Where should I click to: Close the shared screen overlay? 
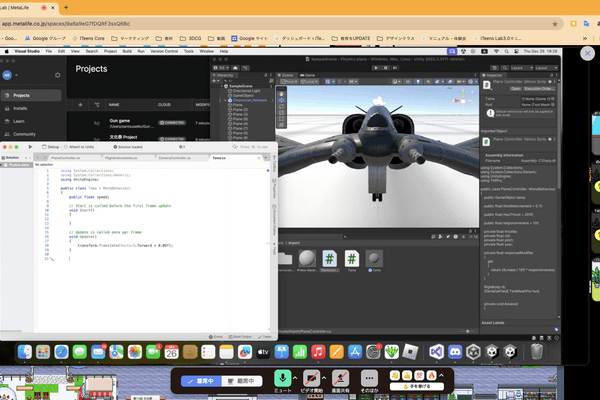(587, 54)
